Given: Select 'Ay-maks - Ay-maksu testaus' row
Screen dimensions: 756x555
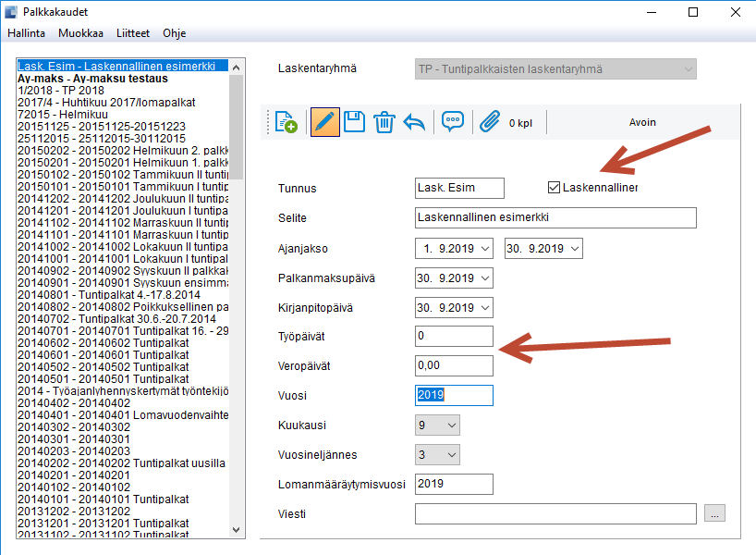Looking at the screenshot, I should pos(123,79).
